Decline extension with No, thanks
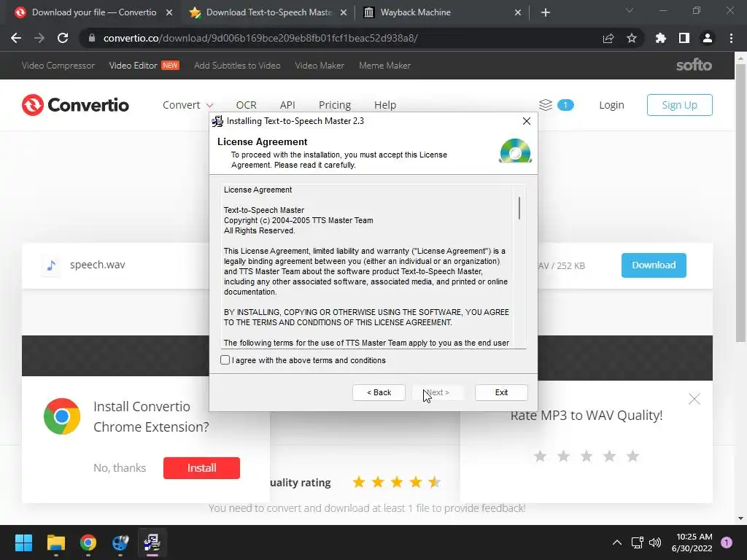This screenshot has width=747, height=560. [120, 467]
